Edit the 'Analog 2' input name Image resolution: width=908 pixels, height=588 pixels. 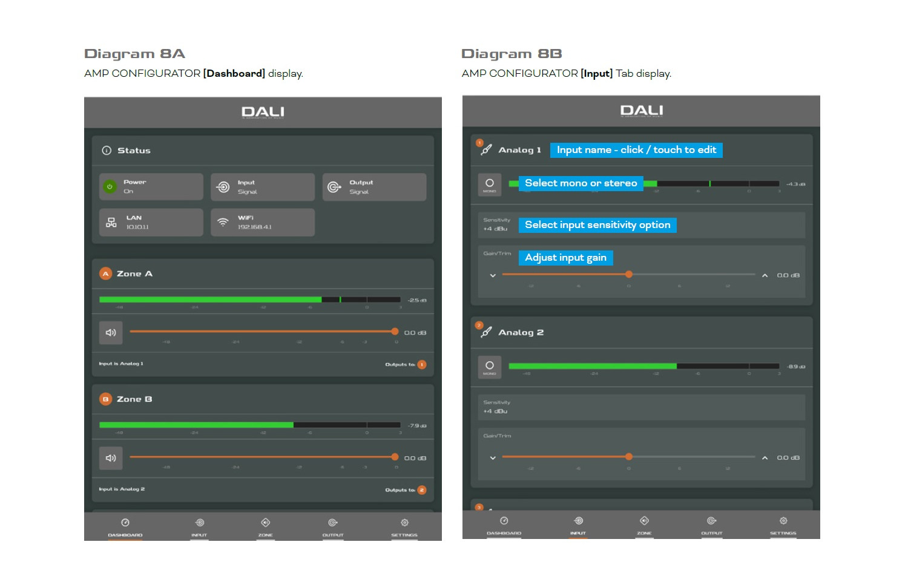[x=521, y=332]
